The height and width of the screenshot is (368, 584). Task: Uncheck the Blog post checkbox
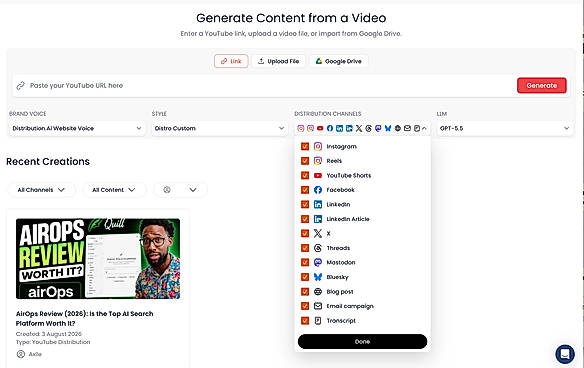305,292
